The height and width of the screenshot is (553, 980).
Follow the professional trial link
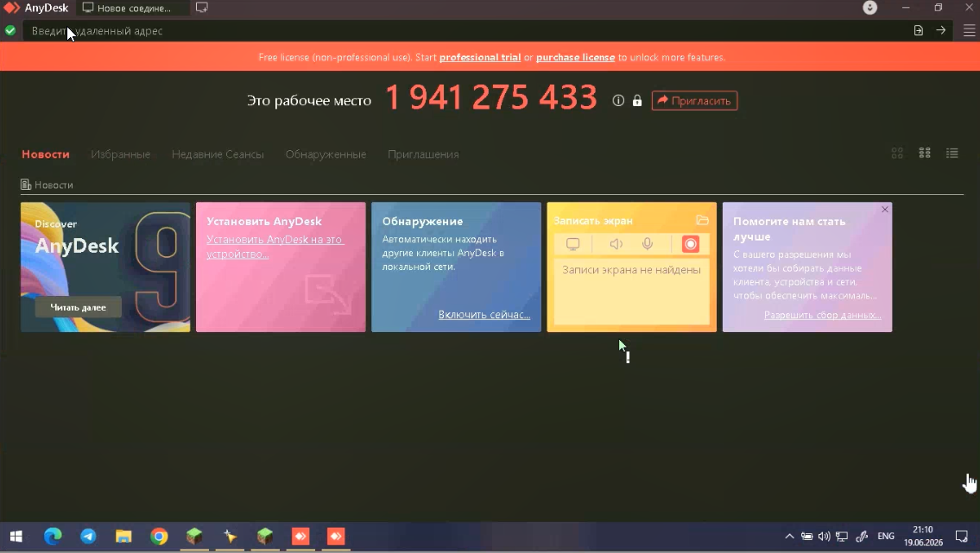click(480, 58)
